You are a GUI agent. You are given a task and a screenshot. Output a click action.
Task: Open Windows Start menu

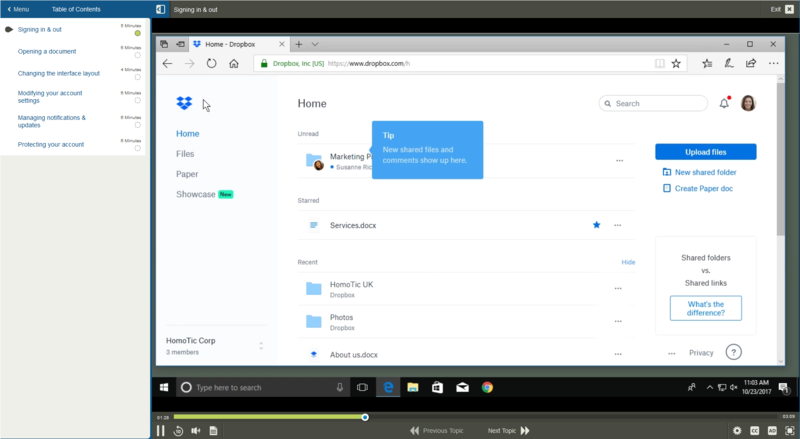pos(164,387)
